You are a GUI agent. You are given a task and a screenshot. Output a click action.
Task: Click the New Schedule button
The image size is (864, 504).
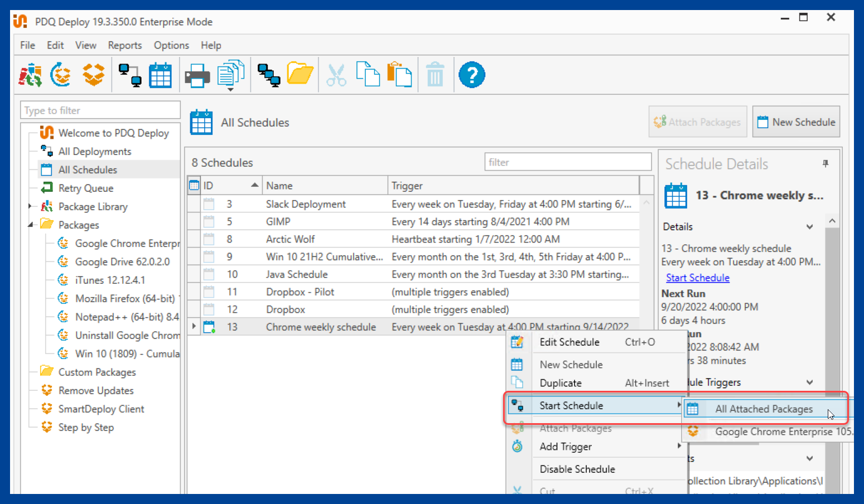(796, 122)
